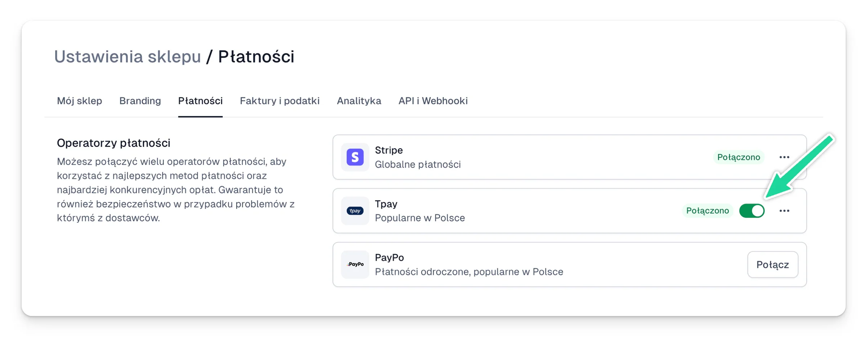Open the Branding tab
Image resolution: width=868 pixels, height=337 pixels.
[140, 101]
